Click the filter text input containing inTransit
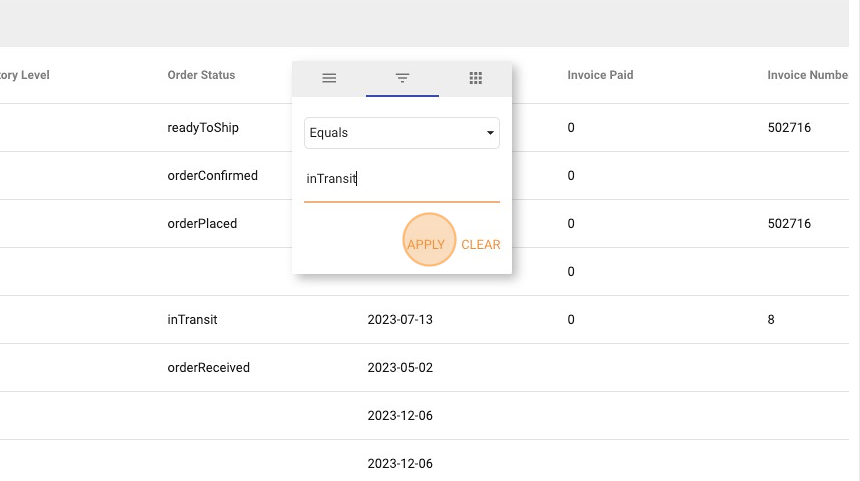Screen dimensions: 860x481 (401, 179)
